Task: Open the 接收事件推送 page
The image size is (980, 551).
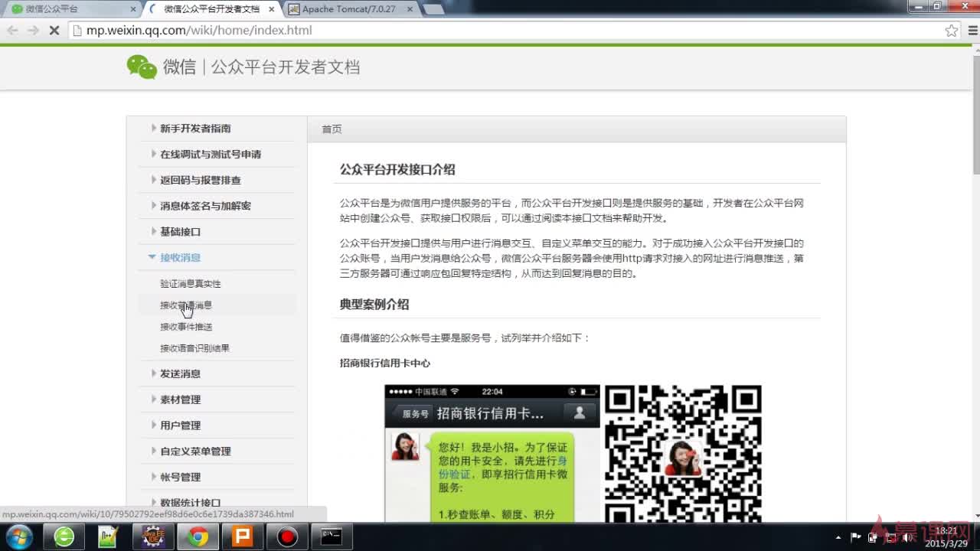Action: coord(186,327)
